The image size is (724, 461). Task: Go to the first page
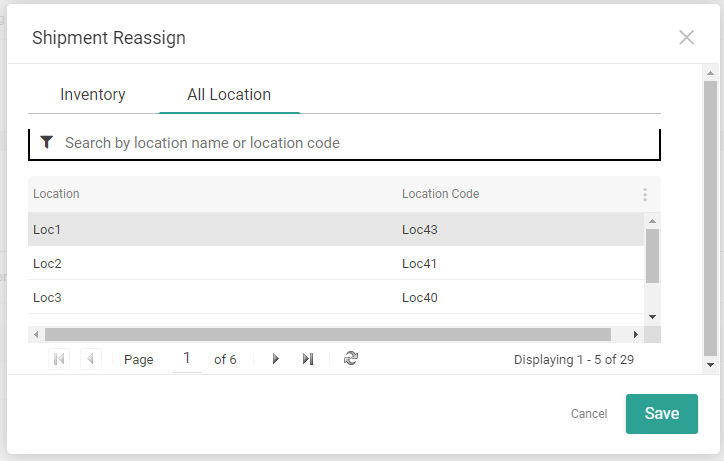coord(59,359)
